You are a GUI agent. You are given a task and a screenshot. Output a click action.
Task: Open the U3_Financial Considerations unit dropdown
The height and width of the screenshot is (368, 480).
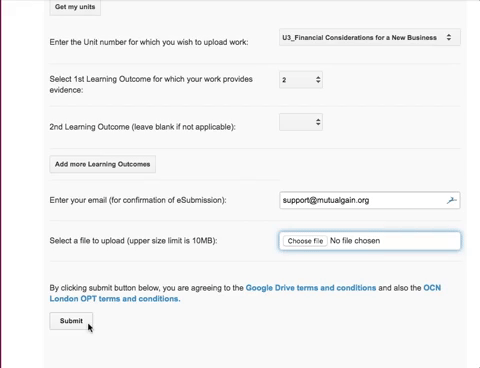370,37
